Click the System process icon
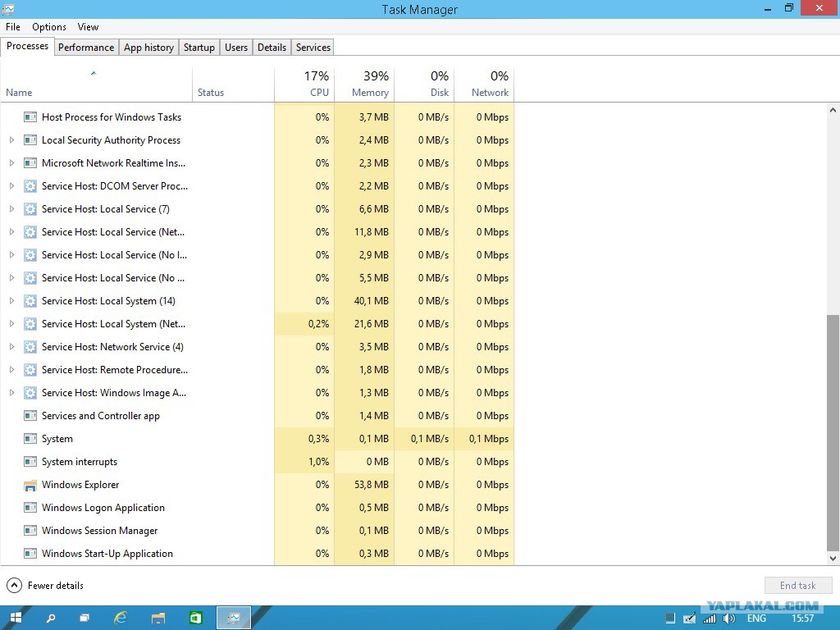840x630 pixels. coord(30,439)
